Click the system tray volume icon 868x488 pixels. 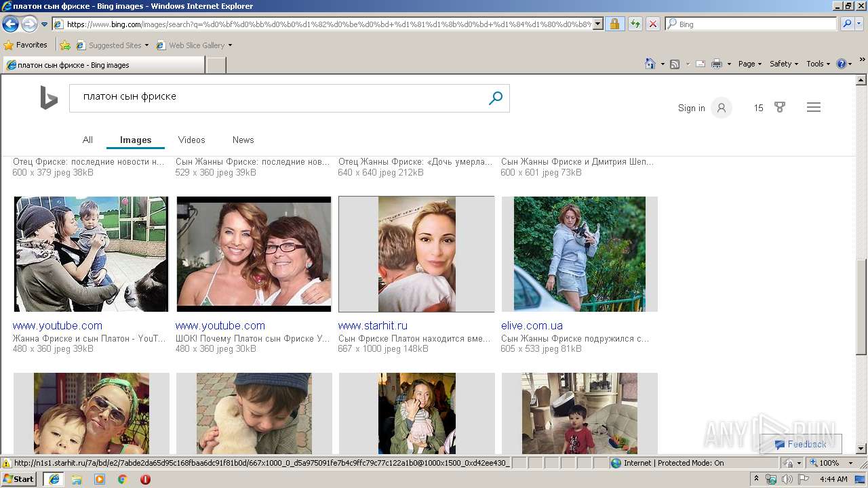(787, 479)
